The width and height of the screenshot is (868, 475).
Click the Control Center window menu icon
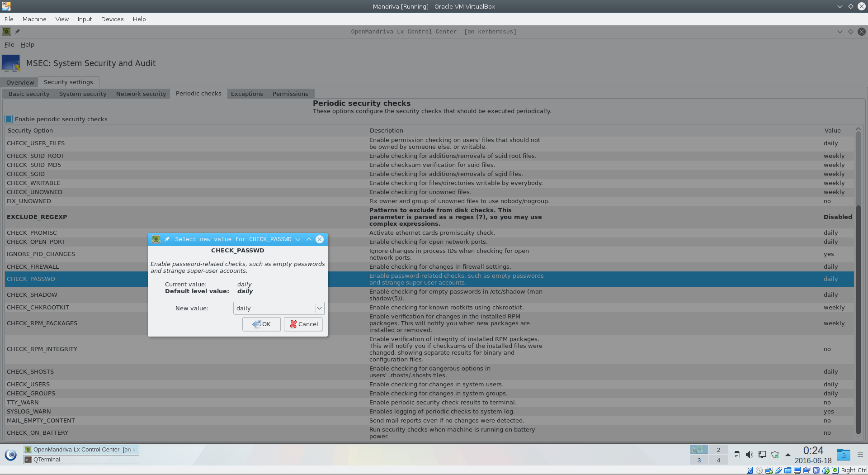(6, 32)
